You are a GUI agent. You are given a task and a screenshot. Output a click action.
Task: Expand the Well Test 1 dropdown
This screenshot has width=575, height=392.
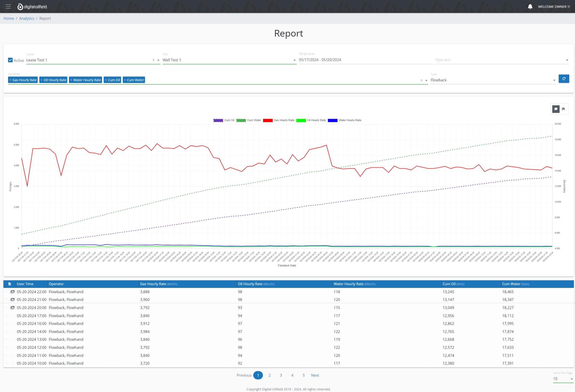(x=294, y=60)
